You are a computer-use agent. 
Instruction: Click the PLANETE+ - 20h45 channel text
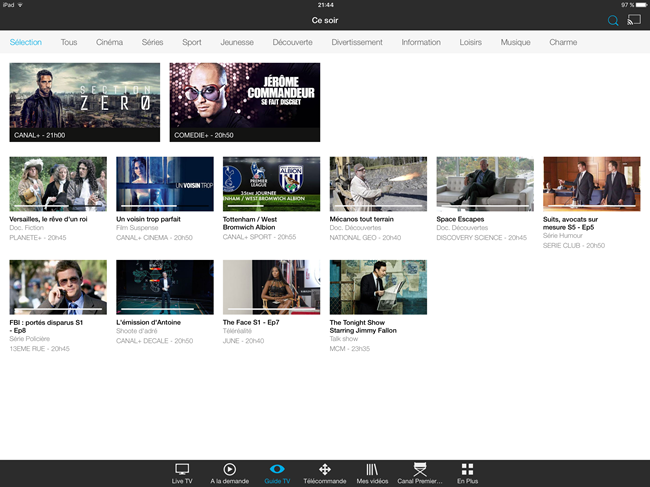click(x=38, y=238)
